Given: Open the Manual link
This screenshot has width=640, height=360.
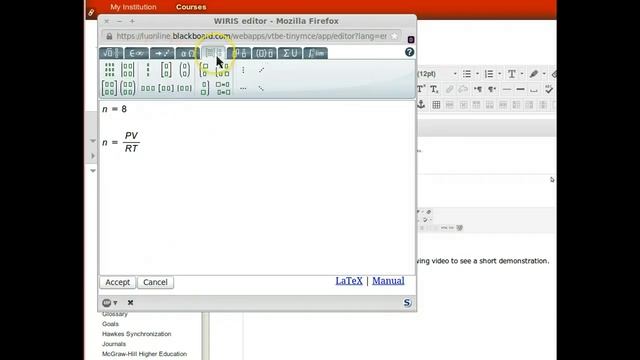Looking at the screenshot, I should point(388,281).
